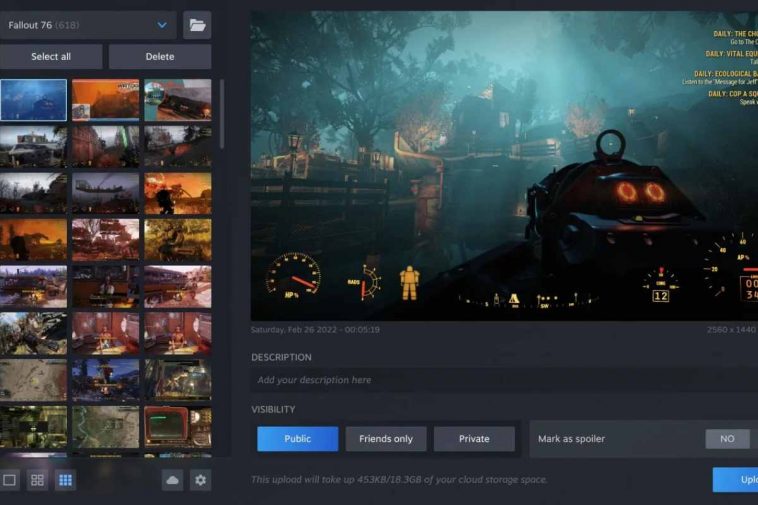Click the Select all button
The height and width of the screenshot is (505, 758).
click(x=51, y=57)
